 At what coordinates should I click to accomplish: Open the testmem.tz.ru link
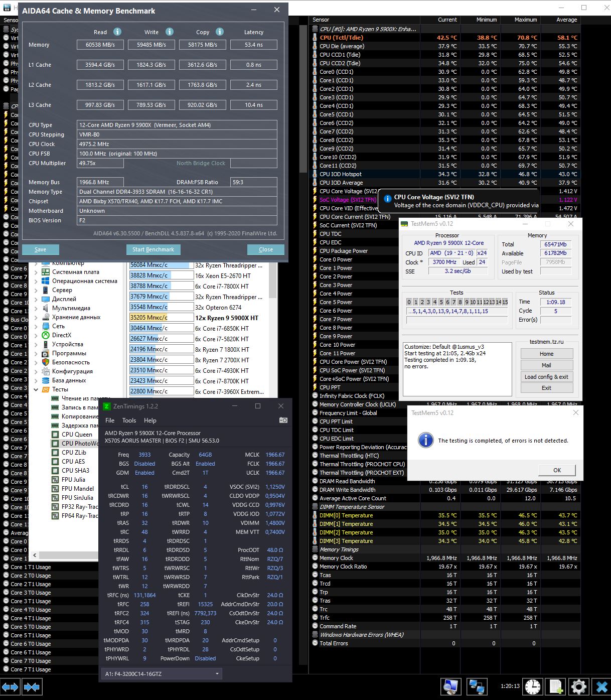[546, 342]
